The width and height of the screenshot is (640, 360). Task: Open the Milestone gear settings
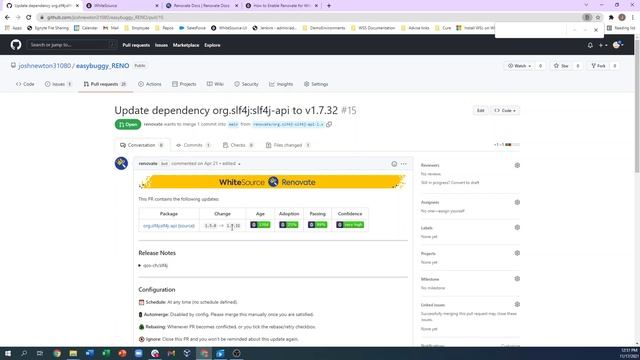517,279
